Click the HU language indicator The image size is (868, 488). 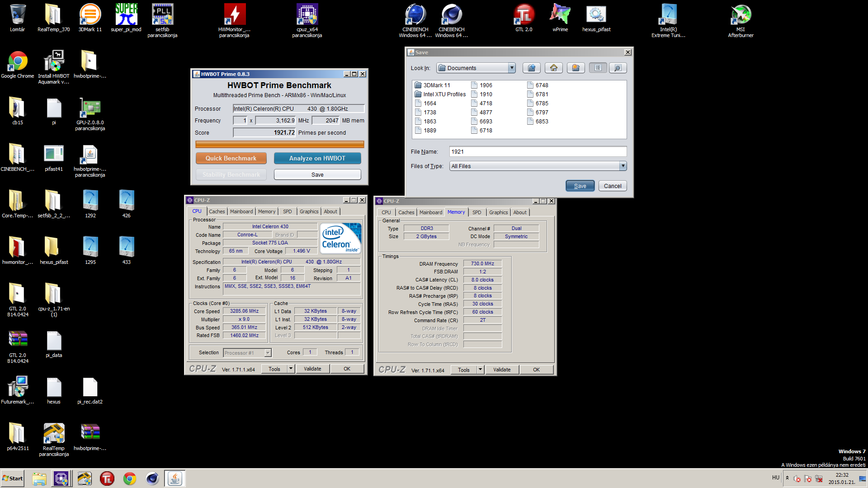click(776, 478)
